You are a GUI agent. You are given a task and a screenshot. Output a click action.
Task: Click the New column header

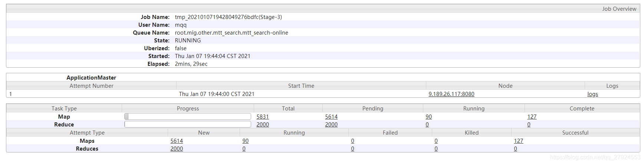[x=204, y=133]
